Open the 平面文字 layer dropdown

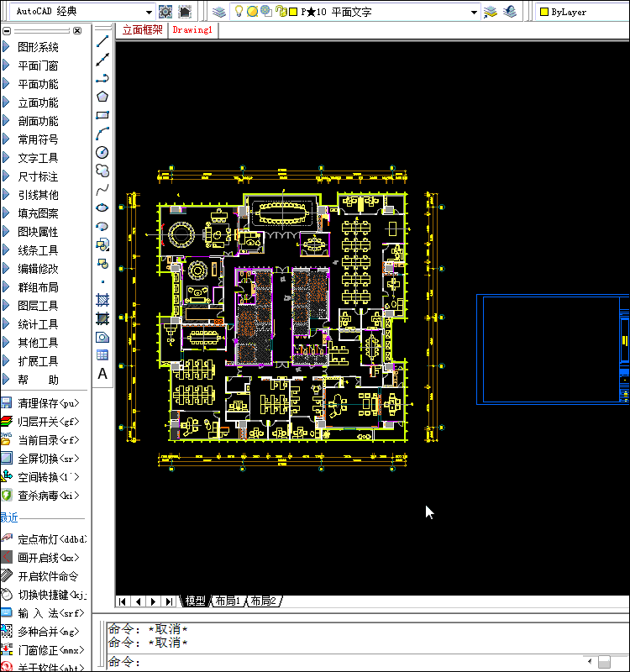(x=474, y=13)
